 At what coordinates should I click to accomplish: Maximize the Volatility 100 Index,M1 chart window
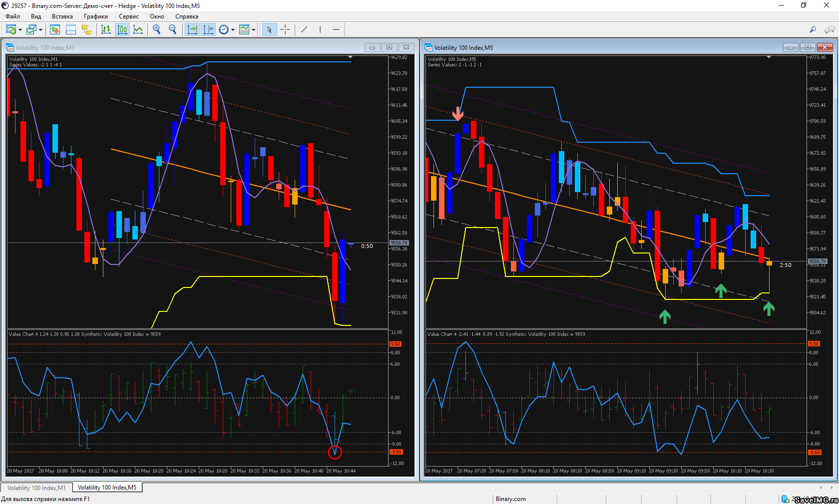point(389,47)
